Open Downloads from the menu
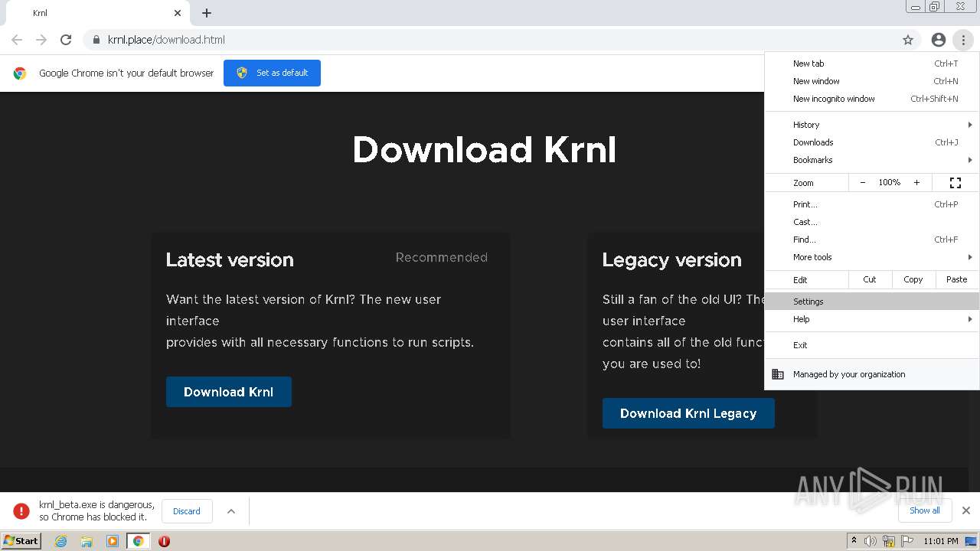The height and width of the screenshot is (551, 980). [872, 142]
